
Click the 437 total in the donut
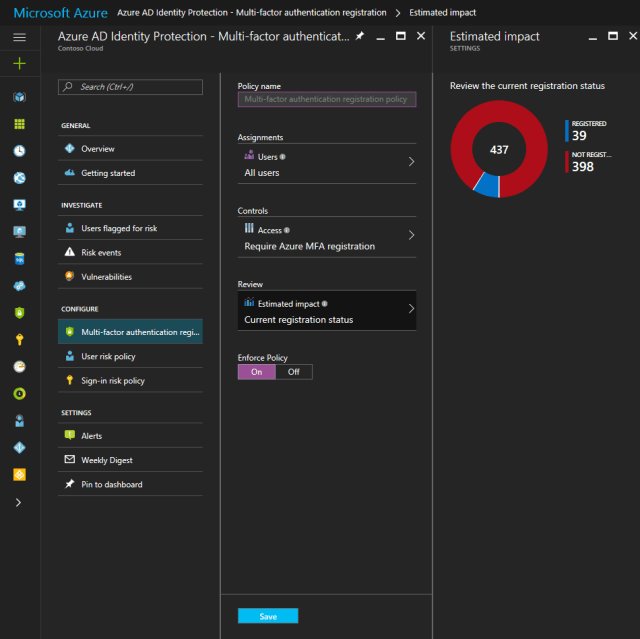499,150
